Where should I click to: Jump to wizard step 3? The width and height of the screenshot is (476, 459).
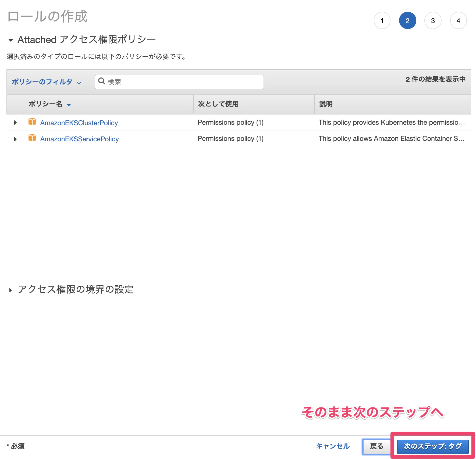(x=433, y=21)
